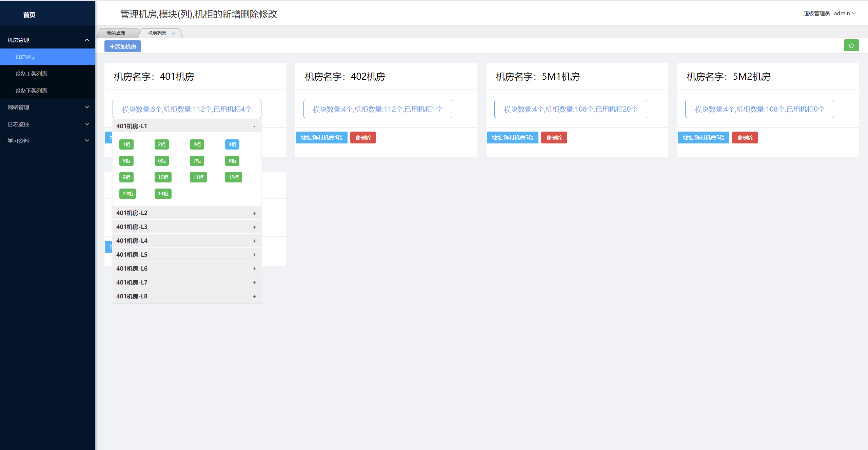Switch to the 我的桌面 tab
Screen dimensions: 868x450
tap(116, 33)
